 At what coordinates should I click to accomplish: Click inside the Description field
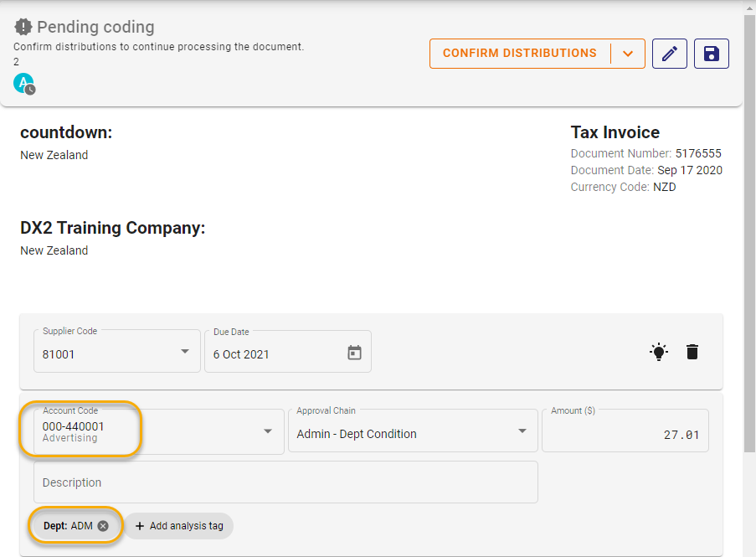point(285,482)
